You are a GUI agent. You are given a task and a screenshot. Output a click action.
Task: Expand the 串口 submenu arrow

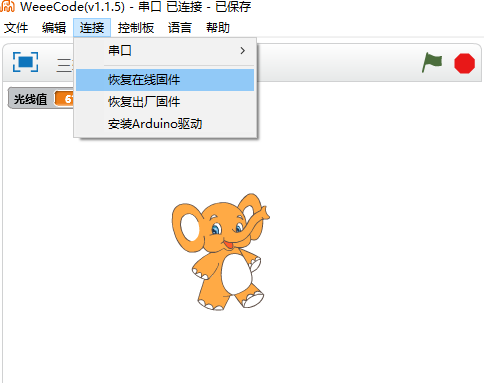[x=243, y=51]
